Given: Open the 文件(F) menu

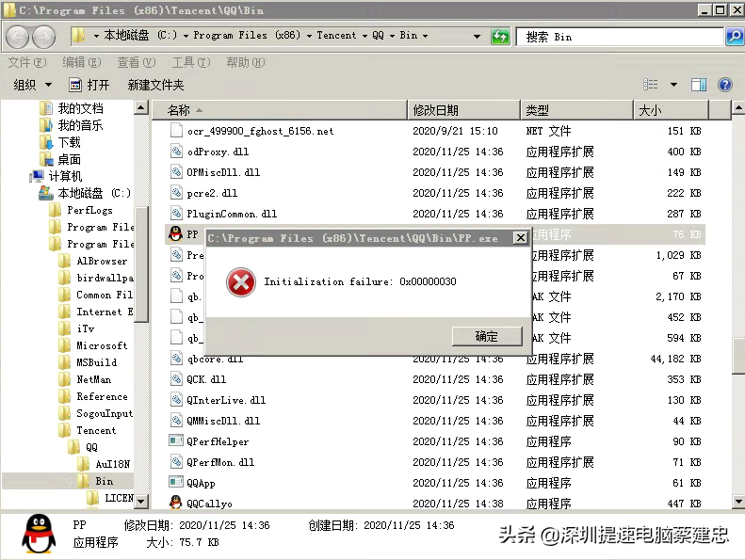Looking at the screenshot, I should pyautogui.click(x=27, y=62).
